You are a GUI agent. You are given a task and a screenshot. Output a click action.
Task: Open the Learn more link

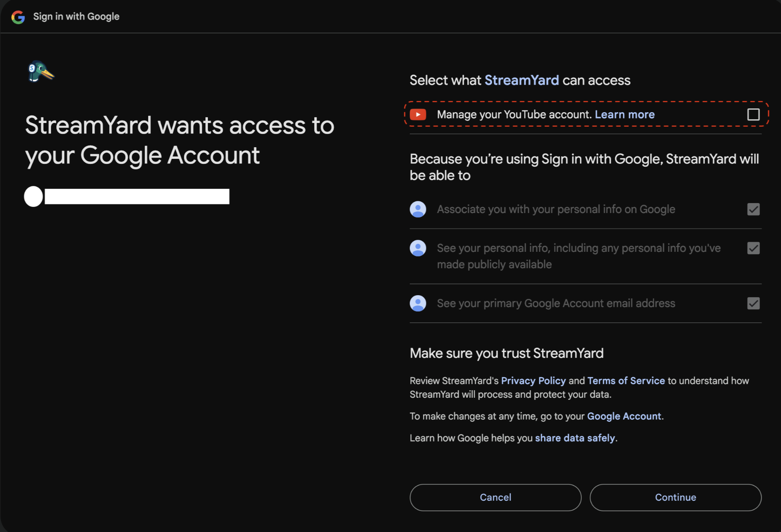pyautogui.click(x=625, y=115)
